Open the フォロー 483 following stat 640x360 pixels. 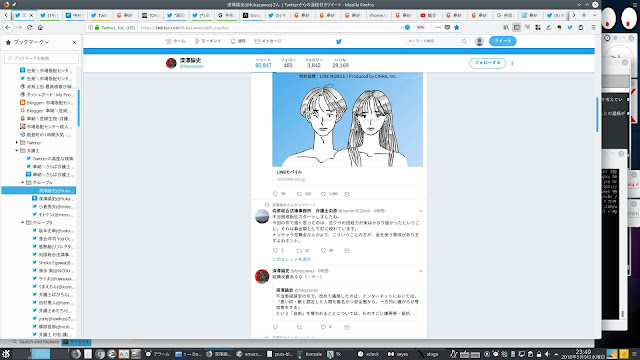click(288, 63)
